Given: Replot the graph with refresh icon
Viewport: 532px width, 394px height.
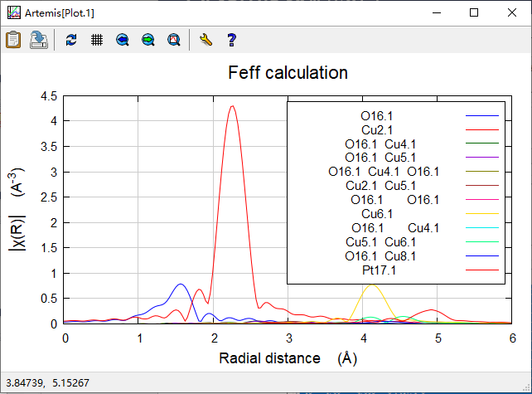Looking at the screenshot, I should pyautogui.click(x=70, y=39).
